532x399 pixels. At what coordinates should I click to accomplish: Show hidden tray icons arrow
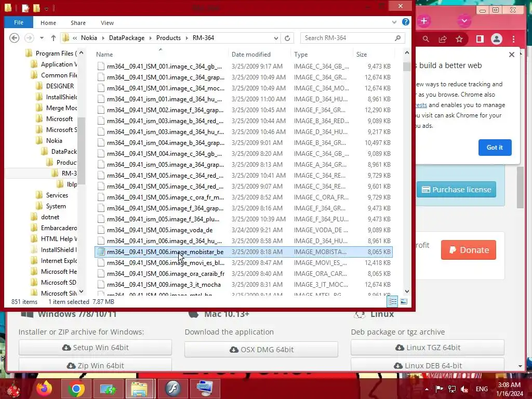[x=427, y=389]
